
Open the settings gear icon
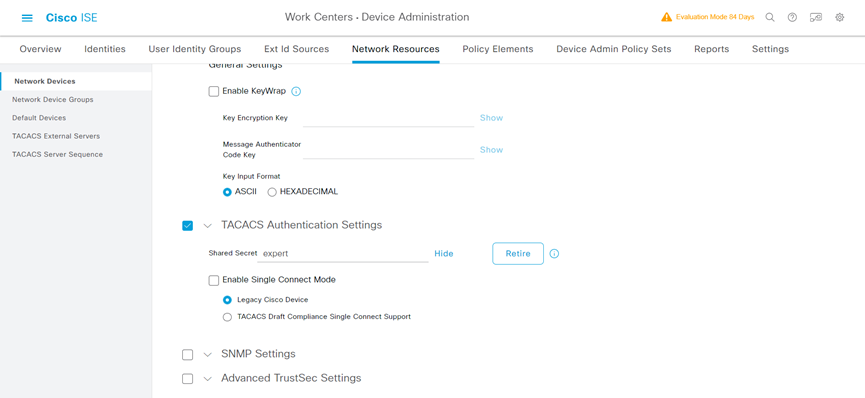[840, 17]
